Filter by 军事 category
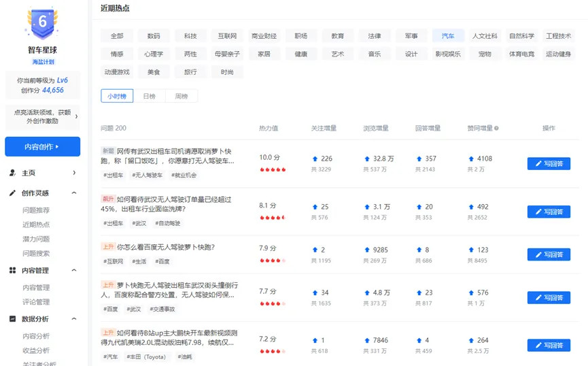The height and width of the screenshot is (366, 588). pyautogui.click(x=411, y=36)
